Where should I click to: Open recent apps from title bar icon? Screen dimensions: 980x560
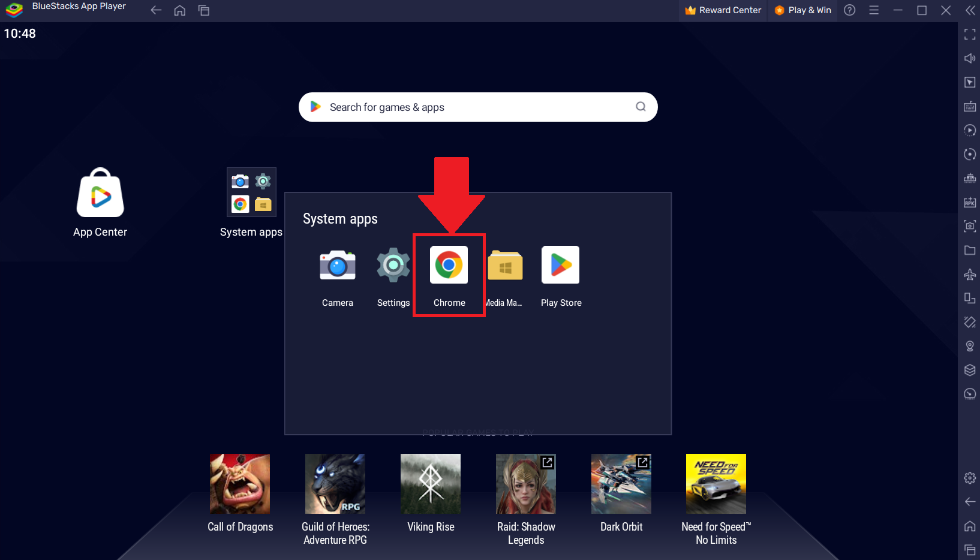204,10
